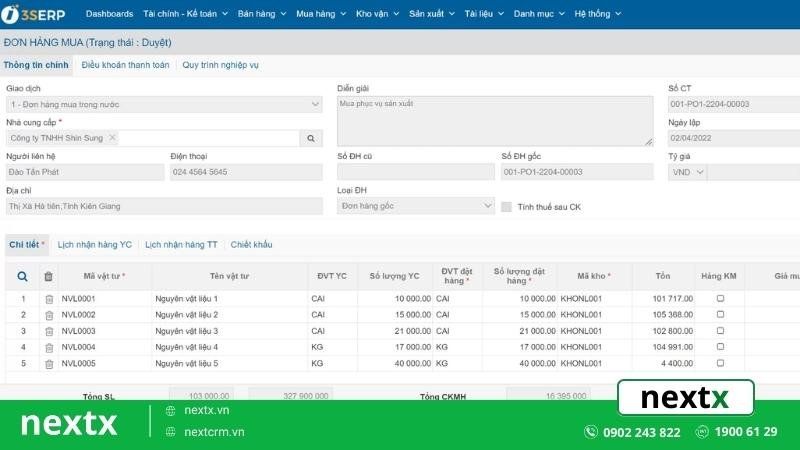Toggle the Tính thuế sau CK checkbox
Viewport: 800px width, 450px height.
(x=507, y=207)
